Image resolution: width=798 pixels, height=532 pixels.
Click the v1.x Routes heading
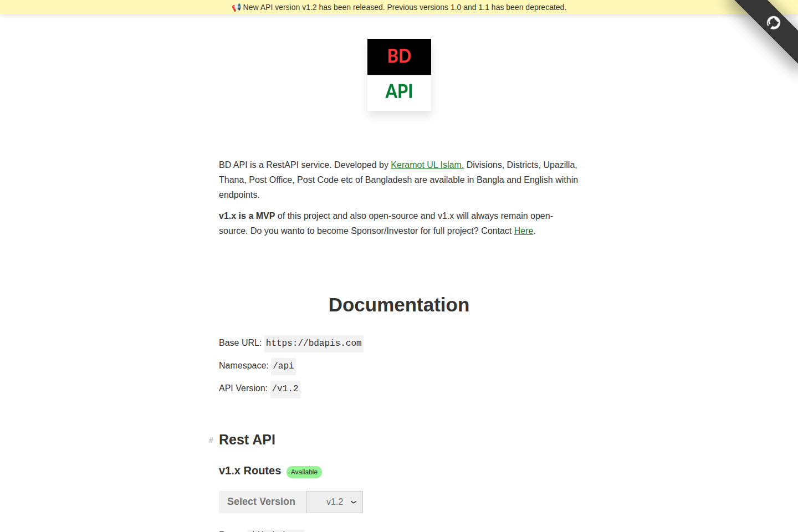tap(250, 470)
